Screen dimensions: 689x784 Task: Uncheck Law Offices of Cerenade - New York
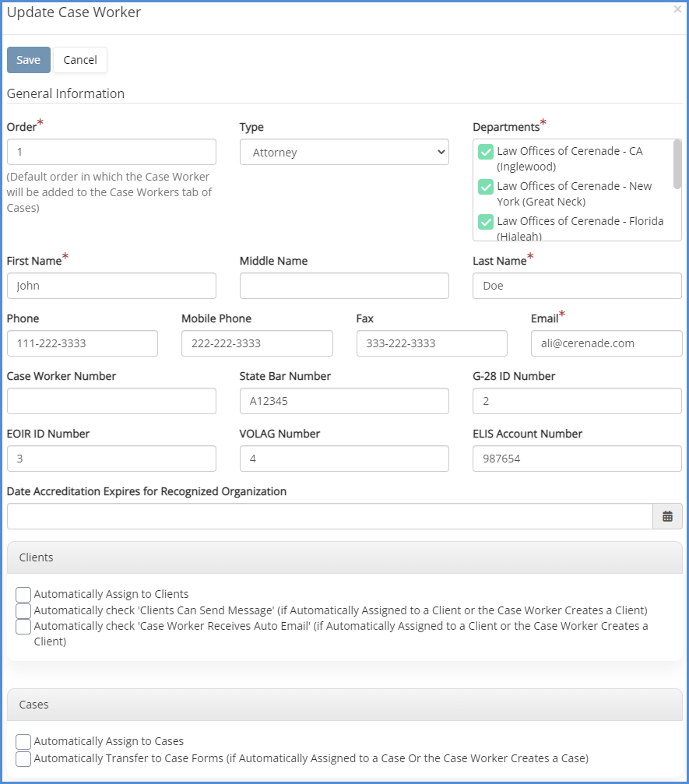(486, 187)
